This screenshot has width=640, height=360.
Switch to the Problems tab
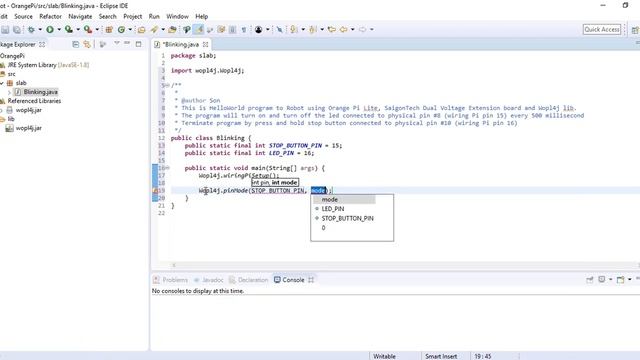(171, 280)
